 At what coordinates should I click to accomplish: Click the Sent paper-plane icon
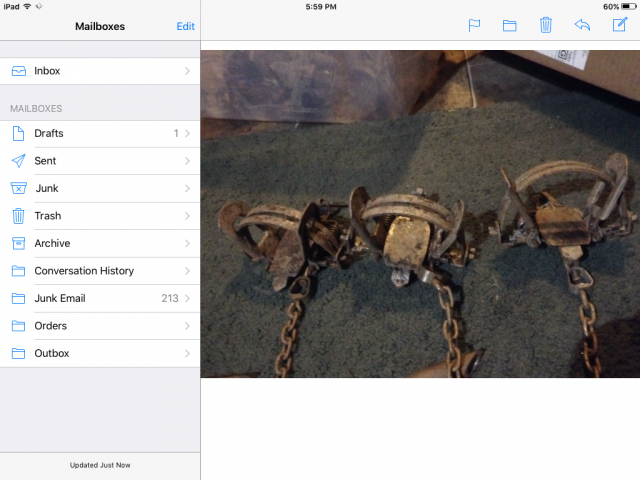(18, 161)
